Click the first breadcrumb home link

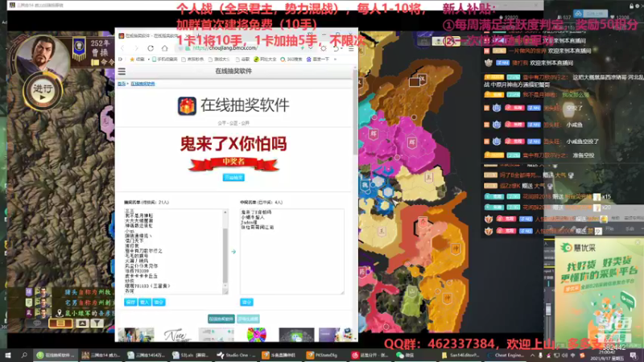pyautogui.click(x=122, y=84)
